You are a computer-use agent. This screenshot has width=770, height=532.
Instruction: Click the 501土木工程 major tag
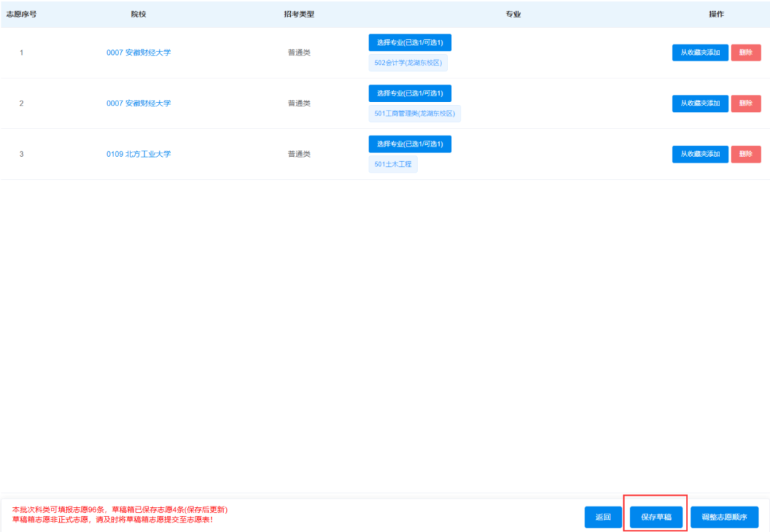[x=393, y=165]
